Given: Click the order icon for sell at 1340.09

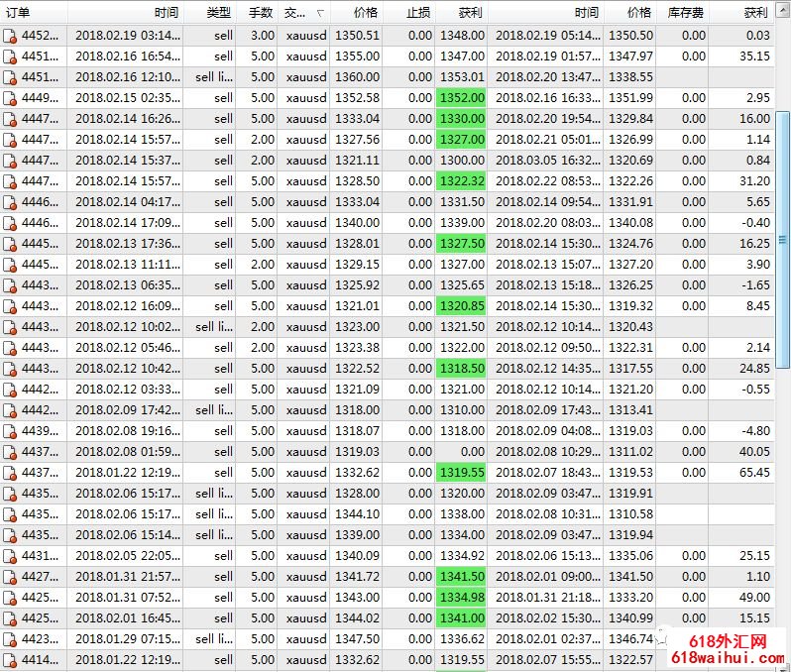Looking at the screenshot, I should tap(10, 556).
